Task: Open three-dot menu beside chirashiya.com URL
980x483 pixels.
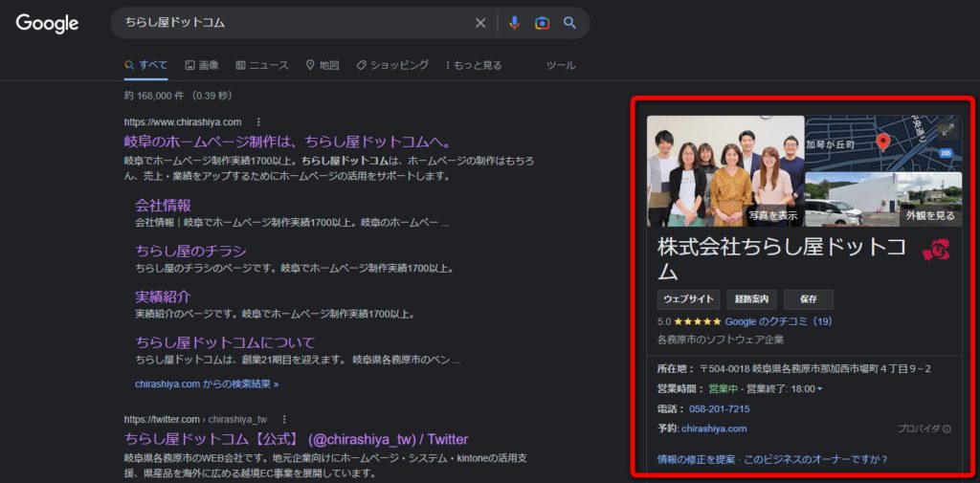Action: 257,122
